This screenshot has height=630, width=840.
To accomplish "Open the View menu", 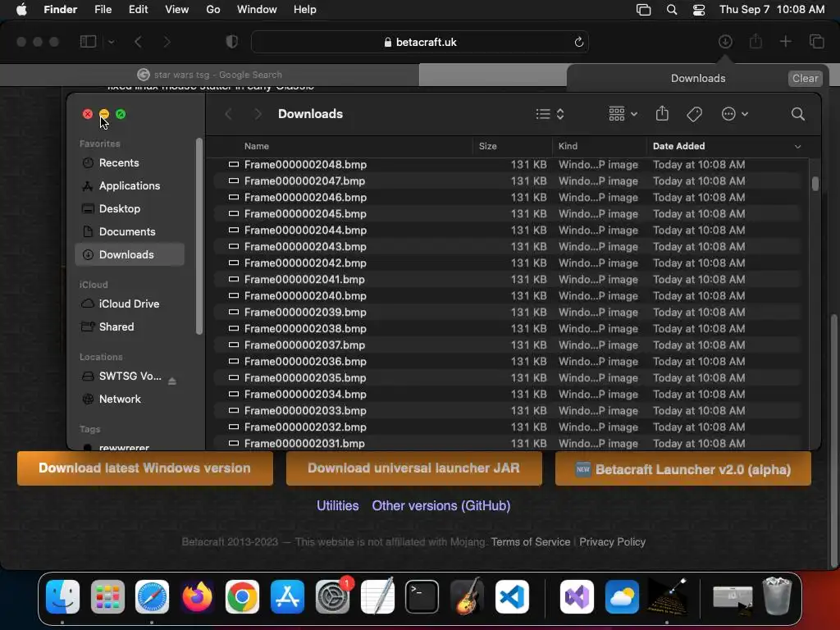I will [x=177, y=10].
